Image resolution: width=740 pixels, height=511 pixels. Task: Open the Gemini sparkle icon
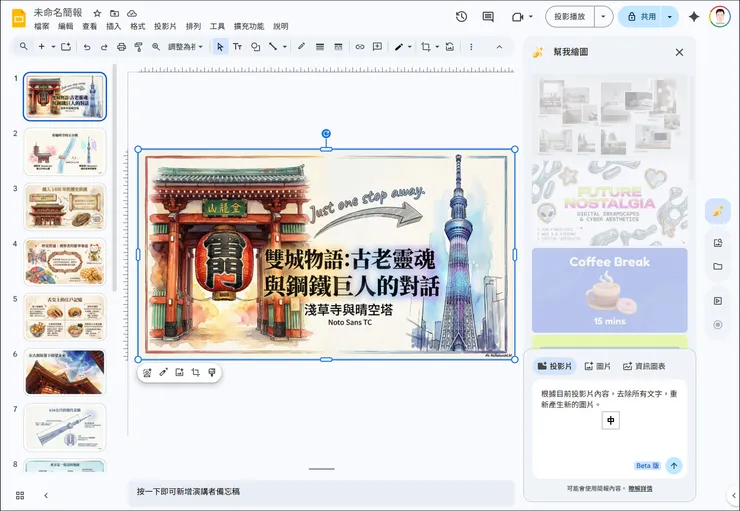(694, 17)
